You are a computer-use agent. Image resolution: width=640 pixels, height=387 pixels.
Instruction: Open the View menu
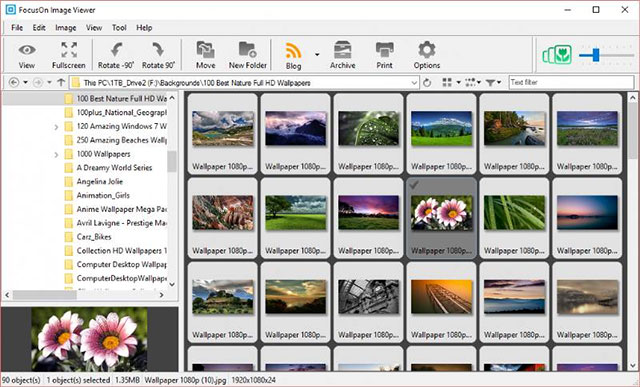tap(94, 28)
